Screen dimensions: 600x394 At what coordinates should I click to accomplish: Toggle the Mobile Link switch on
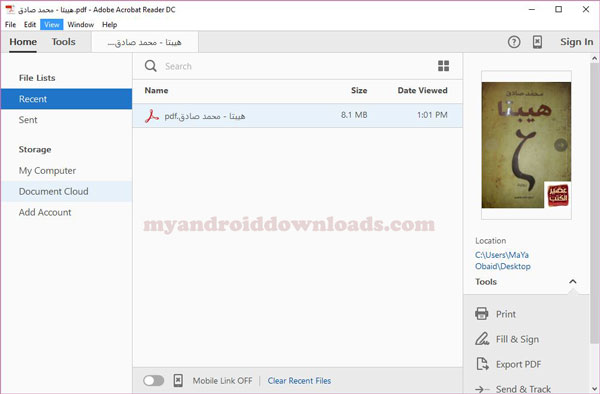point(153,381)
